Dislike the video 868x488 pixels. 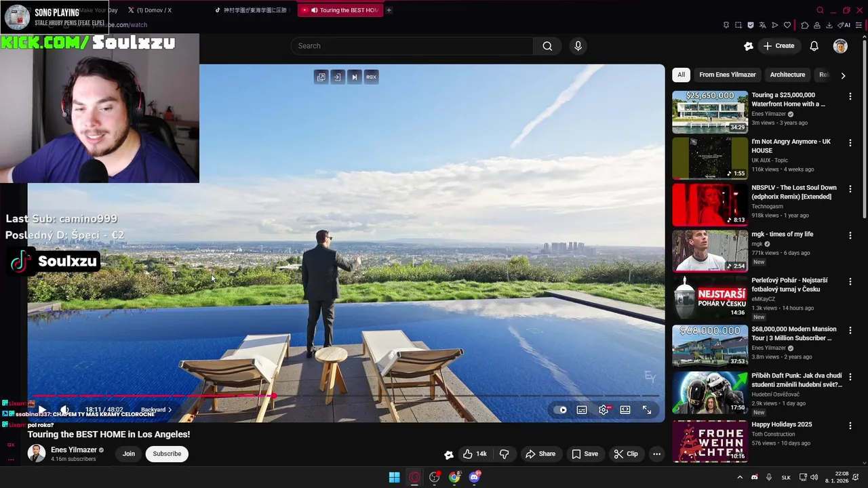pyautogui.click(x=504, y=454)
